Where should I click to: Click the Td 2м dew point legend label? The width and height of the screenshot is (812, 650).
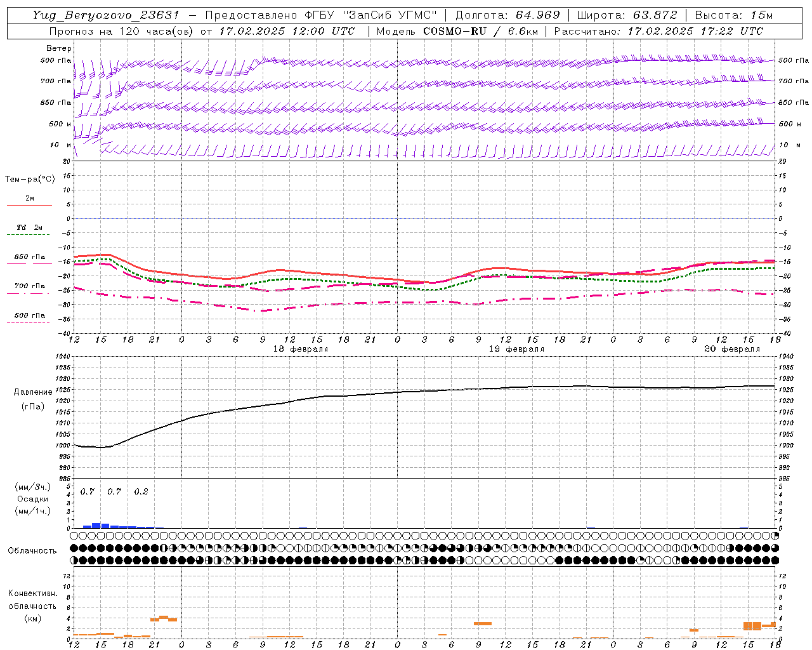tap(30, 227)
